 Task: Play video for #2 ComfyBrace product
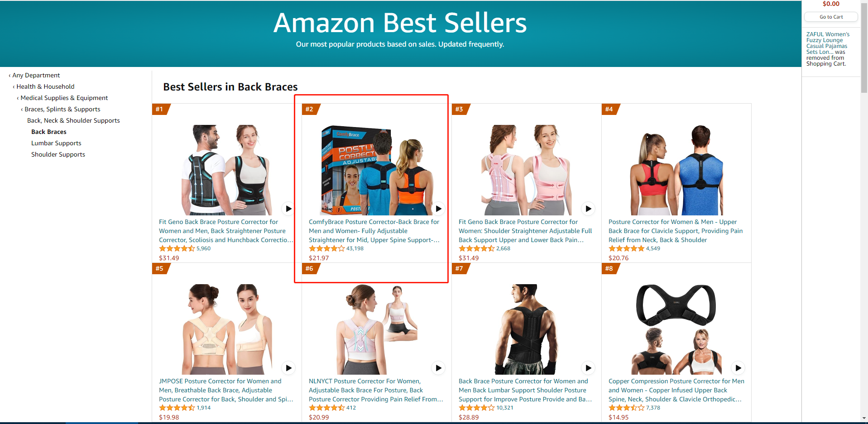[x=438, y=209]
